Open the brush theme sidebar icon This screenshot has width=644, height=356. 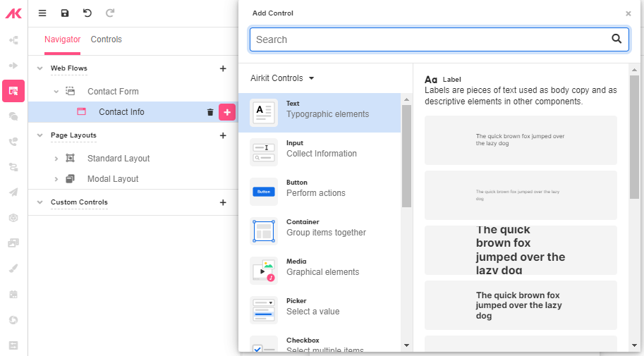point(13,269)
